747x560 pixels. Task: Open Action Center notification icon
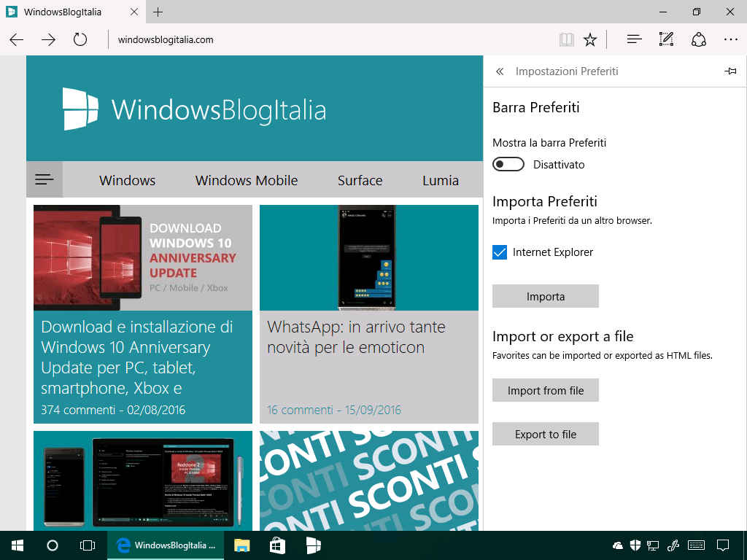point(723,545)
